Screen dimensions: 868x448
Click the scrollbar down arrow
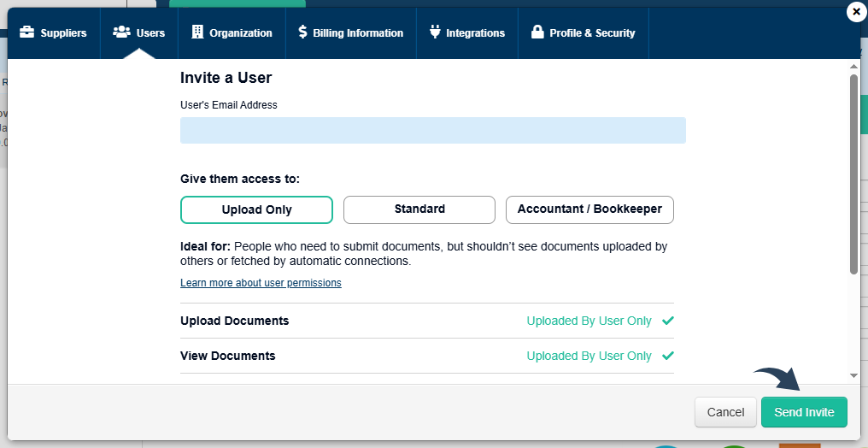tap(853, 375)
